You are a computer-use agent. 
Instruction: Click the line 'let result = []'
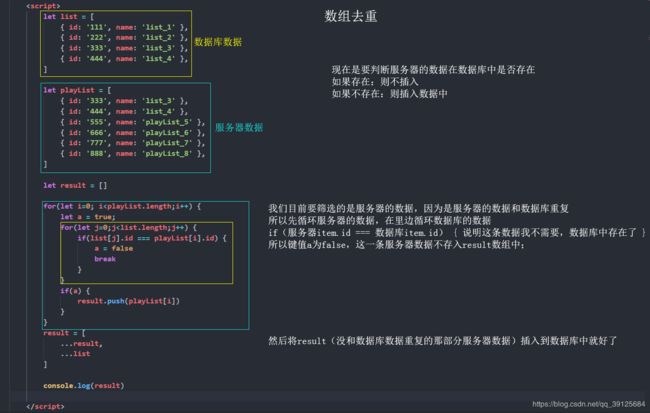coord(75,185)
